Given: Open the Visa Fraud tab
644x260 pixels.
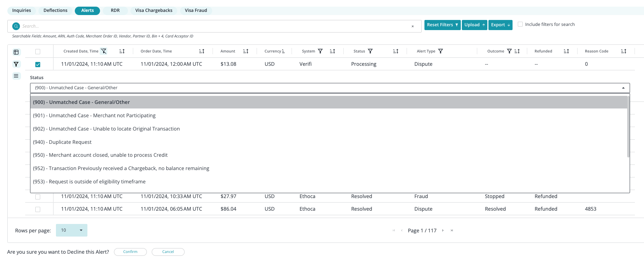Looking at the screenshot, I should [196, 10].
